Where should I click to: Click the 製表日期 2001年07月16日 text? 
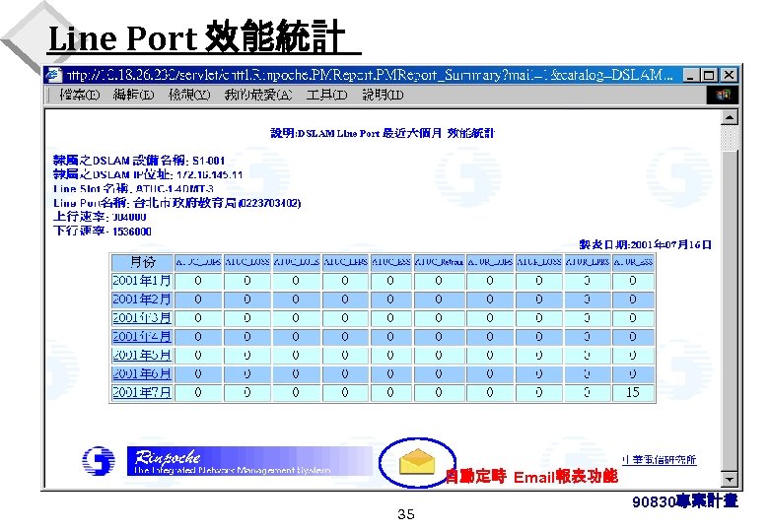tap(645, 244)
